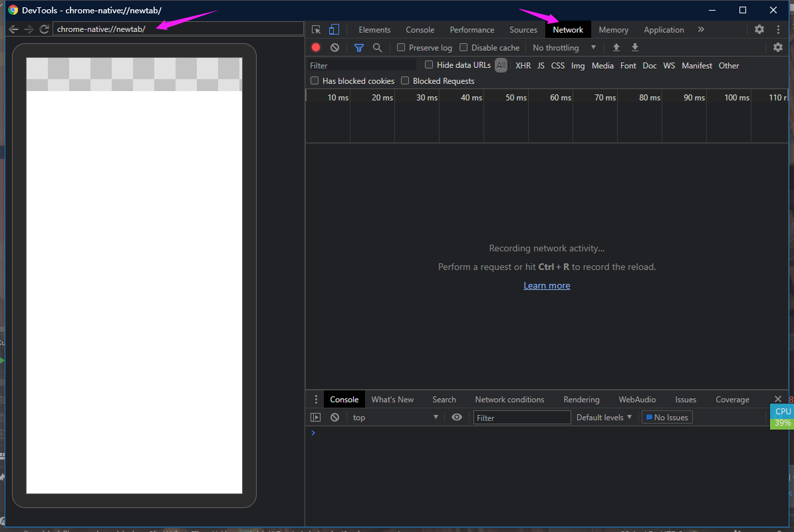Open the No throttling dropdown
794x532 pixels.
pyautogui.click(x=564, y=48)
